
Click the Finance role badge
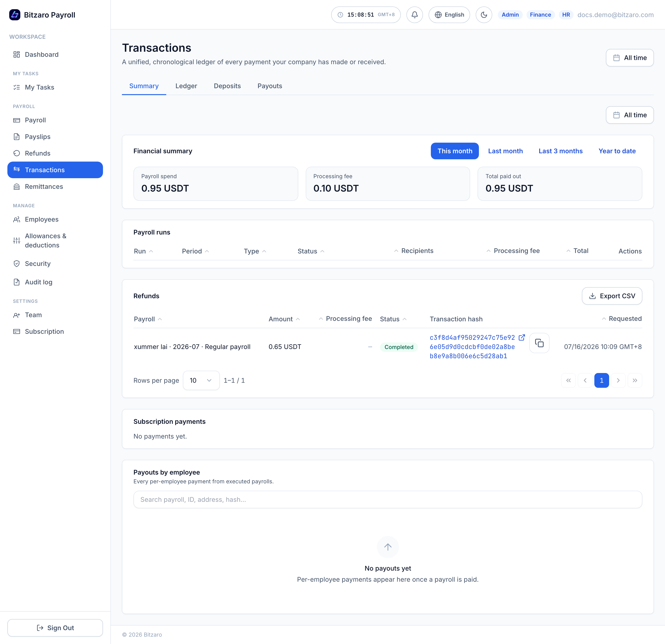[540, 15]
